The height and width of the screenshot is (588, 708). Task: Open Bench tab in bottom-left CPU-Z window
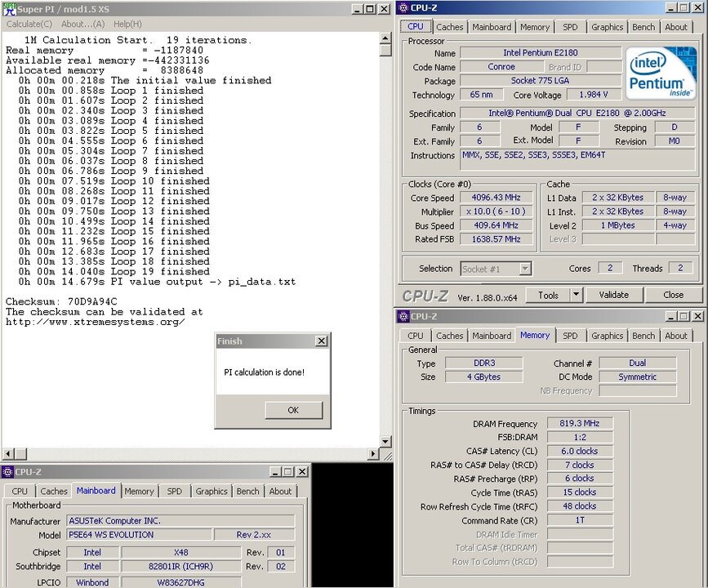248,492
